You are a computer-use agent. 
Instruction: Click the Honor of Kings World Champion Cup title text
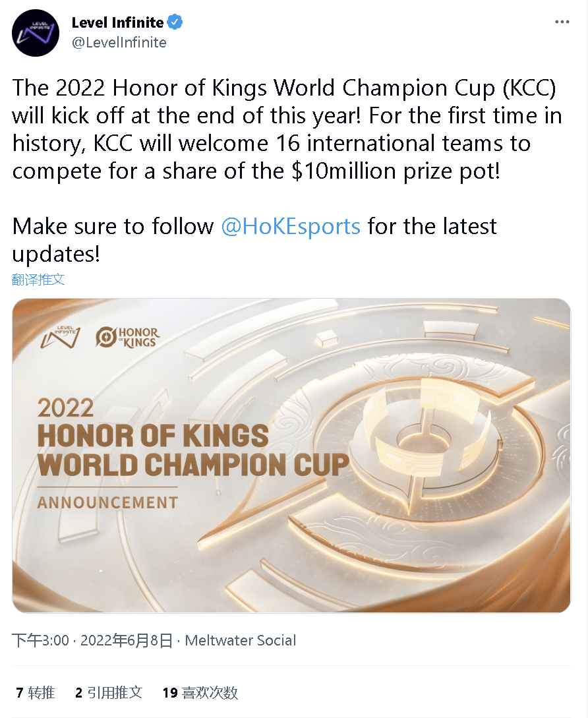[192, 451]
